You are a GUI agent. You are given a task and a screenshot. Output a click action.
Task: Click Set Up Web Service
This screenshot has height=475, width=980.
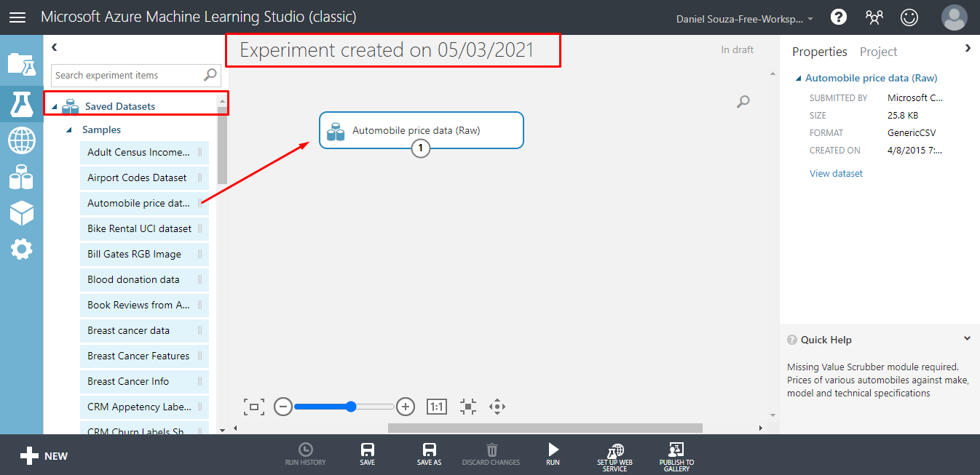point(615,457)
